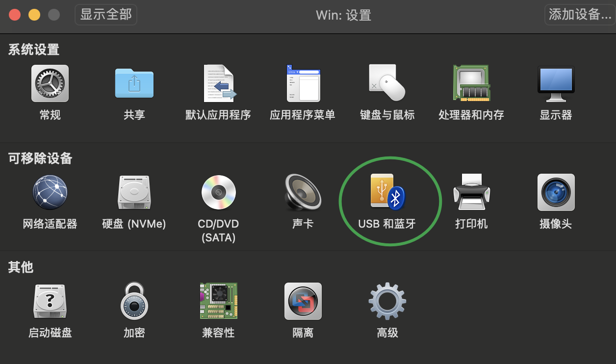Minimize the window using yellow button
The height and width of the screenshot is (364, 616).
click(x=34, y=15)
